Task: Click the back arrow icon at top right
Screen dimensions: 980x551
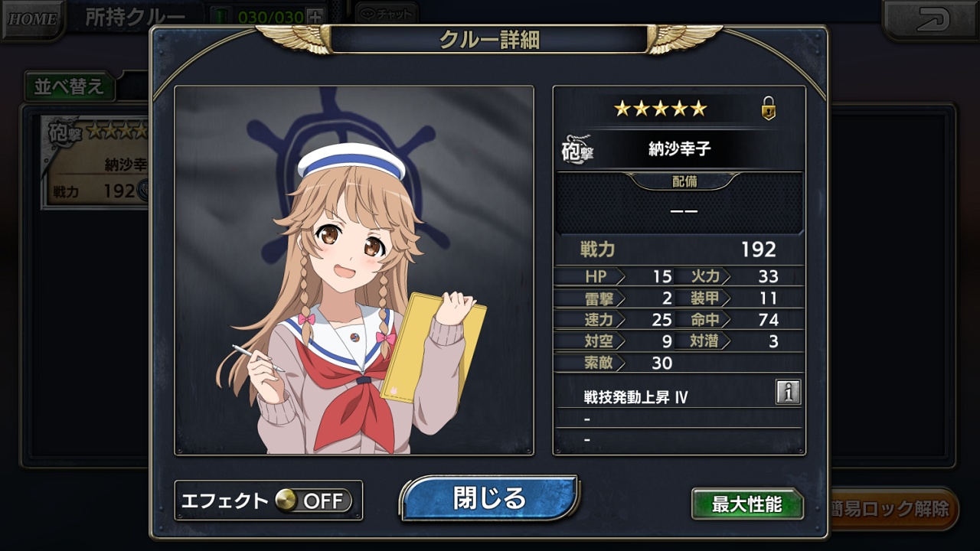Action: tap(931, 18)
